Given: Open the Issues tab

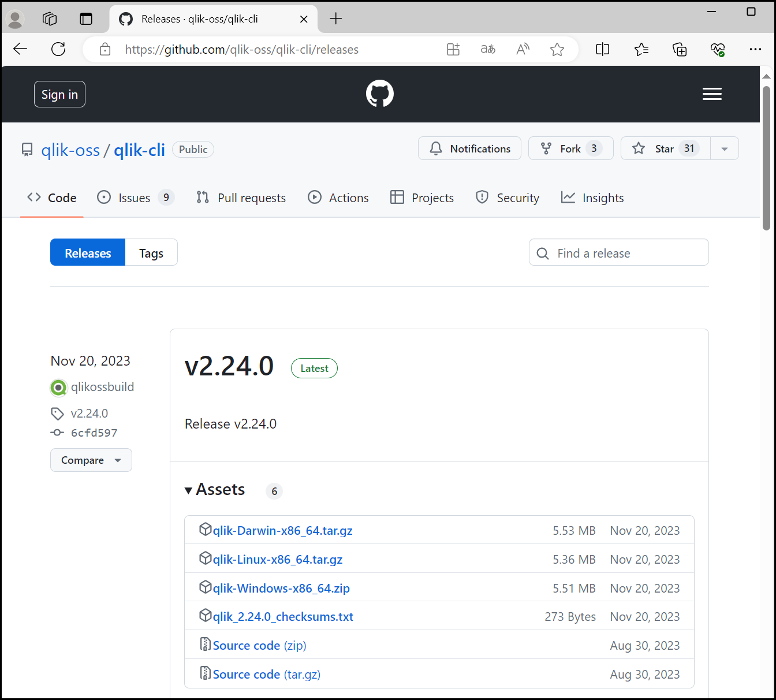Looking at the screenshot, I should [x=134, y=198].
